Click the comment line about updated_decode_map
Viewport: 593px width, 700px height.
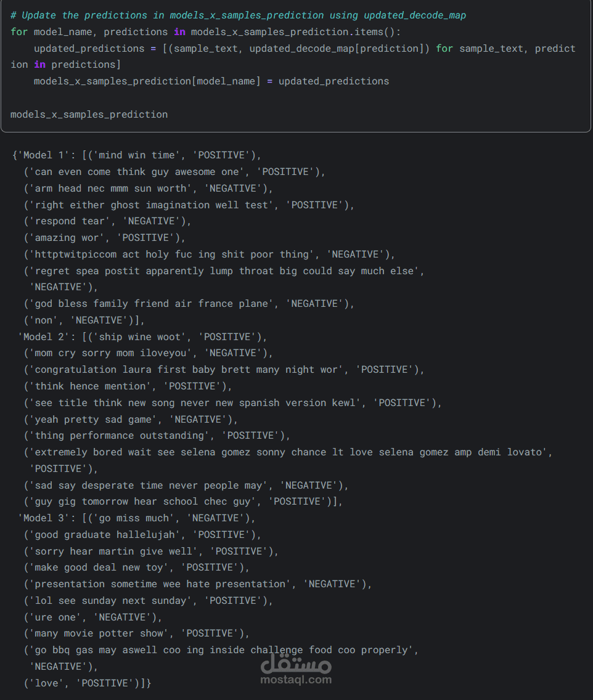(238, 15)
